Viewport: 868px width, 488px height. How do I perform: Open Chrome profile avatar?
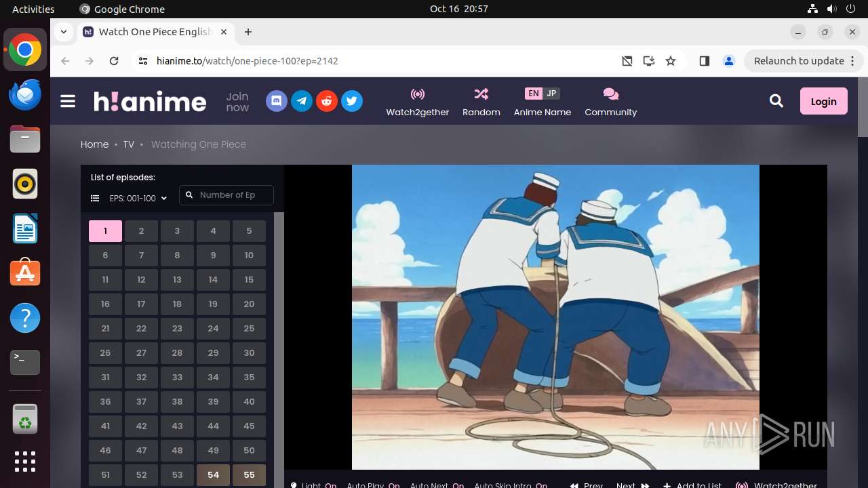point(729,61)
